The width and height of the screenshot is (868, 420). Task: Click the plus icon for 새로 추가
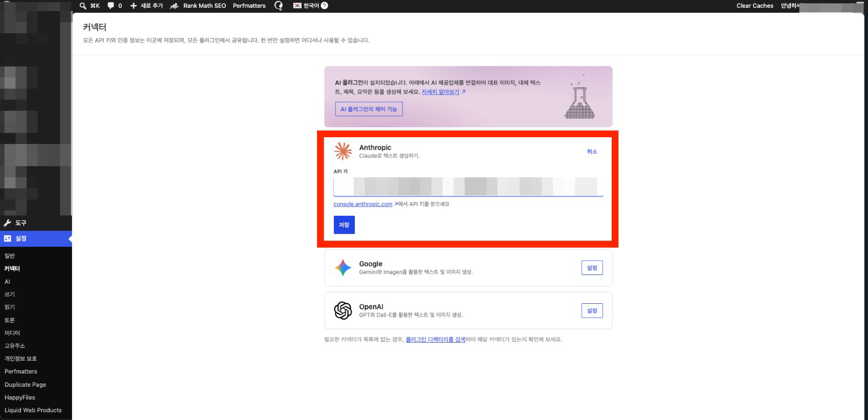coord(133,6)
